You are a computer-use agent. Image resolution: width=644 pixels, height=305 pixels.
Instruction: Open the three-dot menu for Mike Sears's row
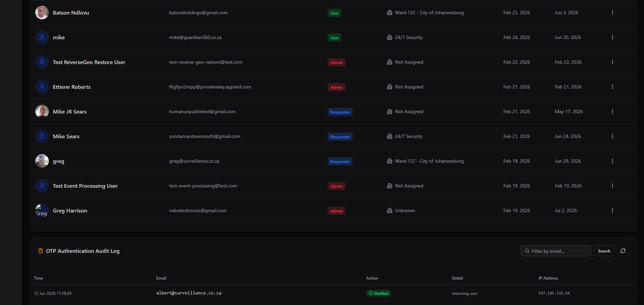point(612,136)
